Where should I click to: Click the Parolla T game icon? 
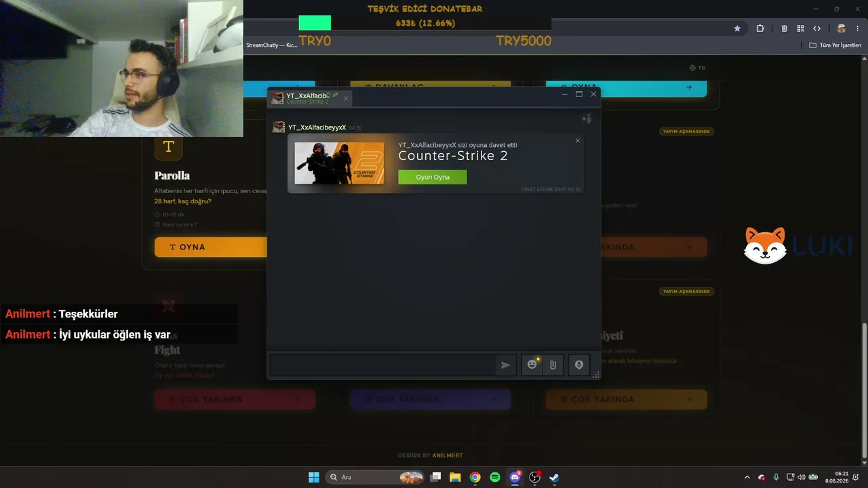click(x=169, y=146)
